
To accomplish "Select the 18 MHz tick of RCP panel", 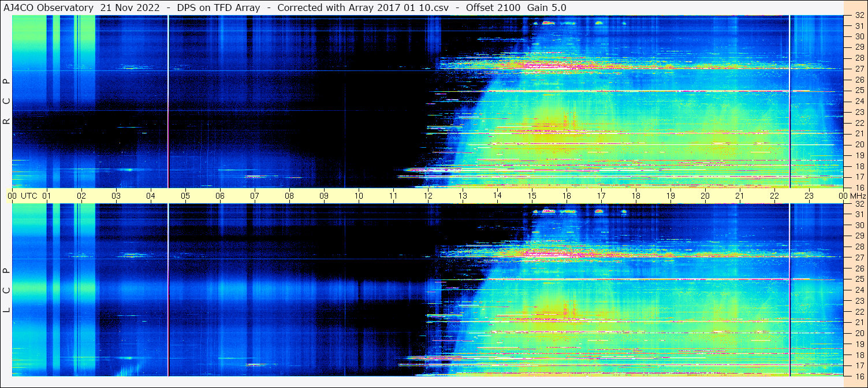I will tap(859, 166).
